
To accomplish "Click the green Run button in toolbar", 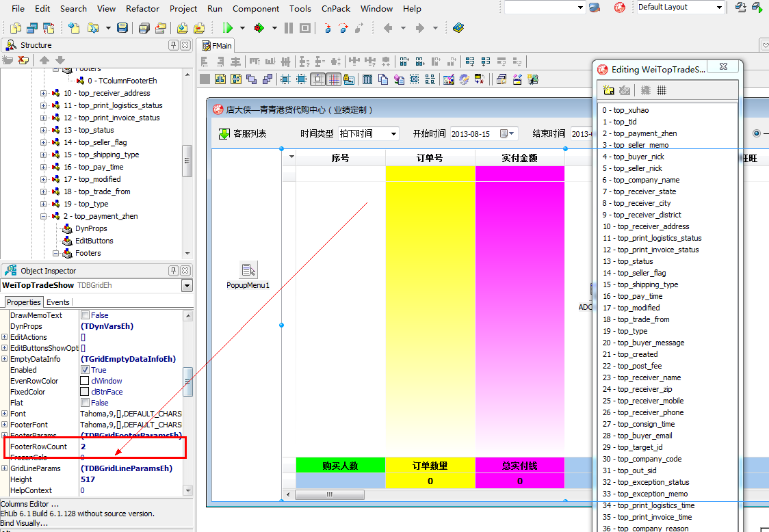I will (x=227, y=28).
